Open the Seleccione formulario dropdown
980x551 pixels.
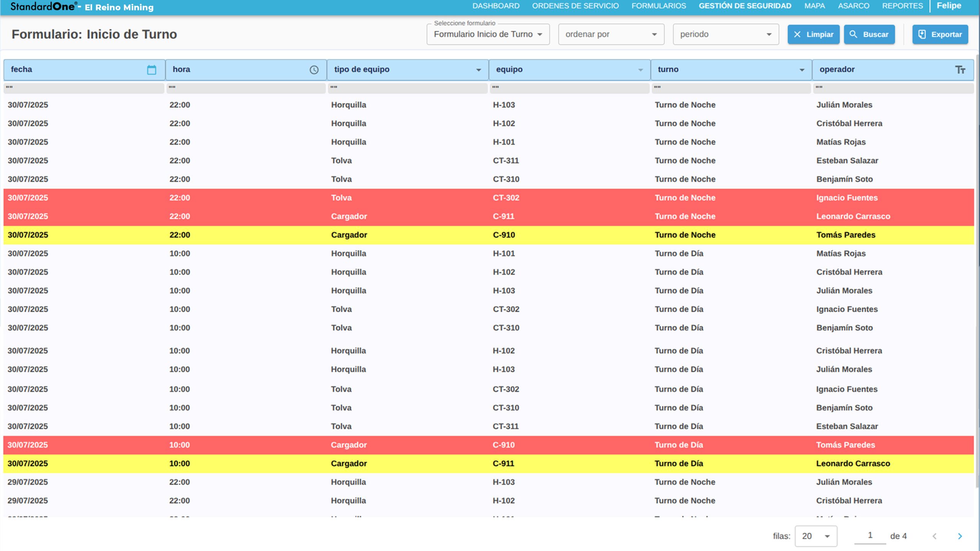coord(488,34)
